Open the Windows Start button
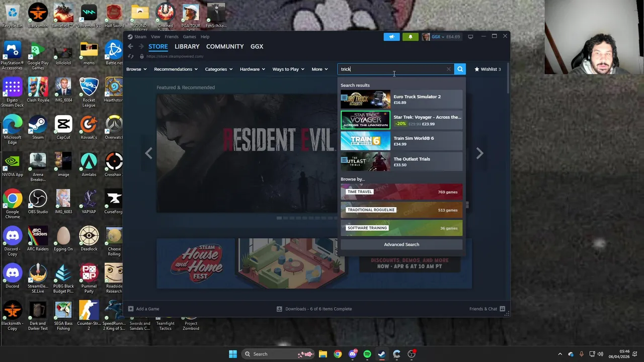This screenshot has width=644, height=362. [232, 354]
